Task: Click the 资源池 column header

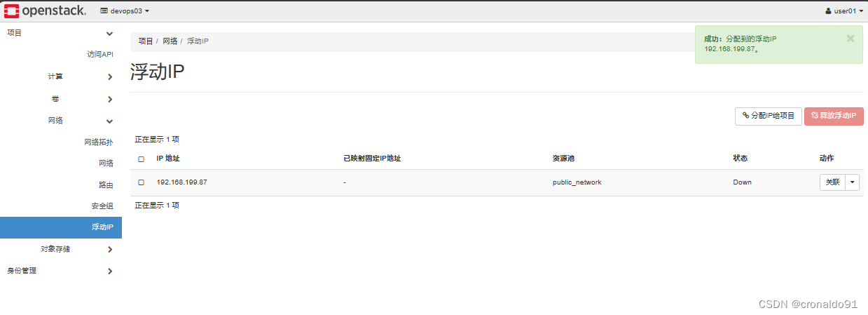Action: coord(563,159)
